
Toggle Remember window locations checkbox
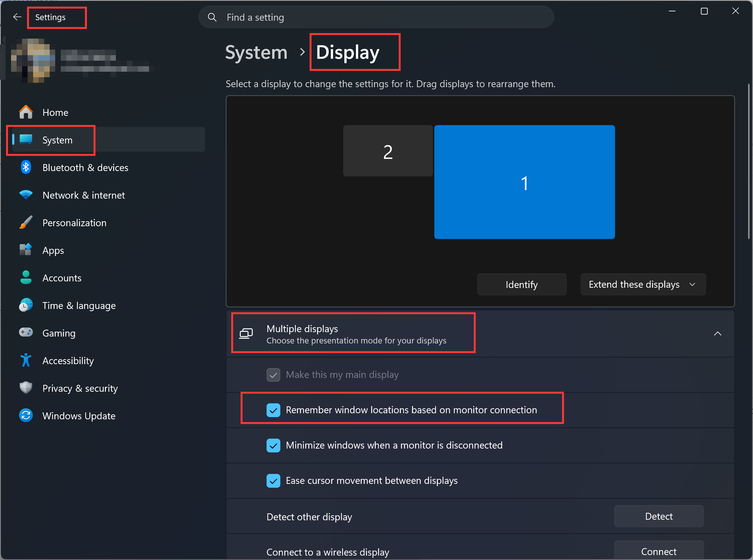273,410
